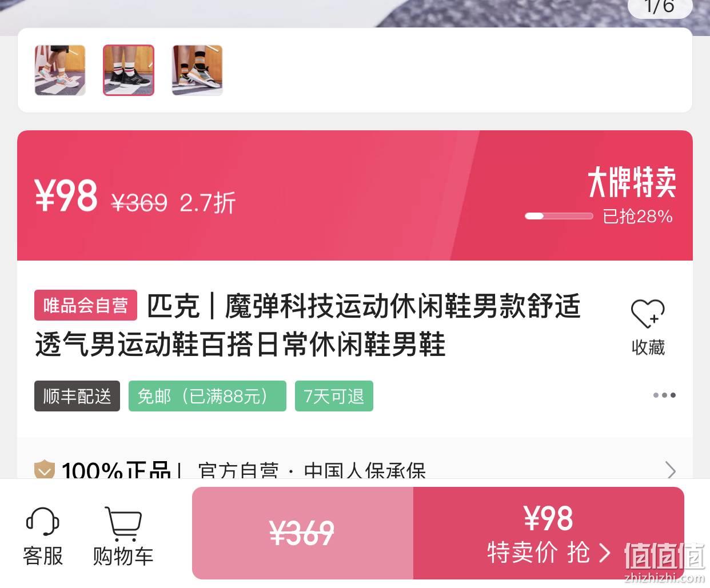Tap the 7天可退 tag

[x=334, y=396]
